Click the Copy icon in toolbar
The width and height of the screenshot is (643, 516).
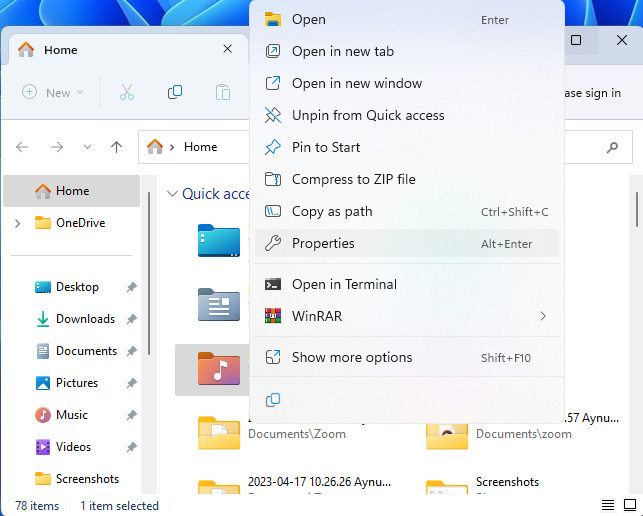(x=175, y=92)
